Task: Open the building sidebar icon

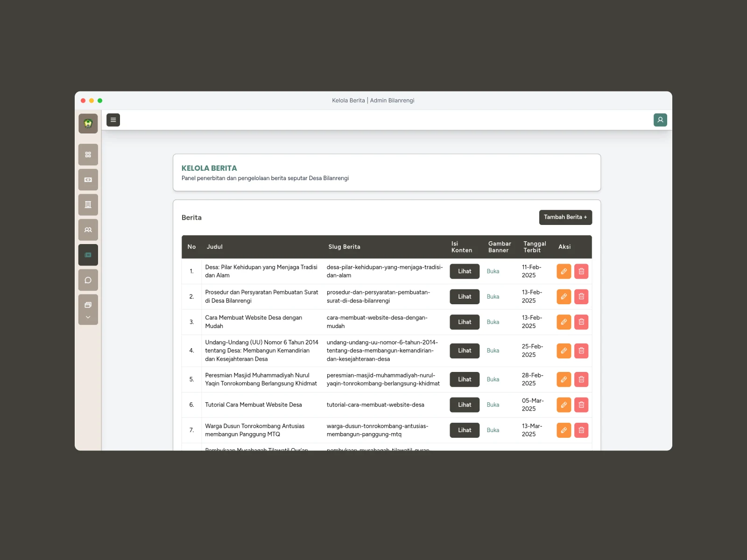Action: (x=88, y=205)
